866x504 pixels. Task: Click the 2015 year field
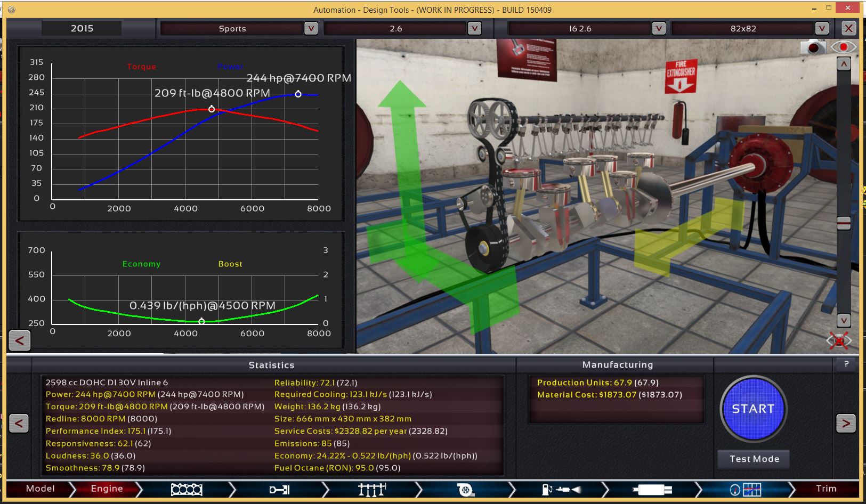coord(82,28)
